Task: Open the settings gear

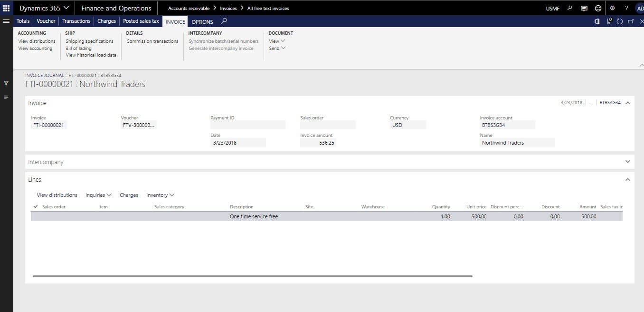Action: pos(612,8)
